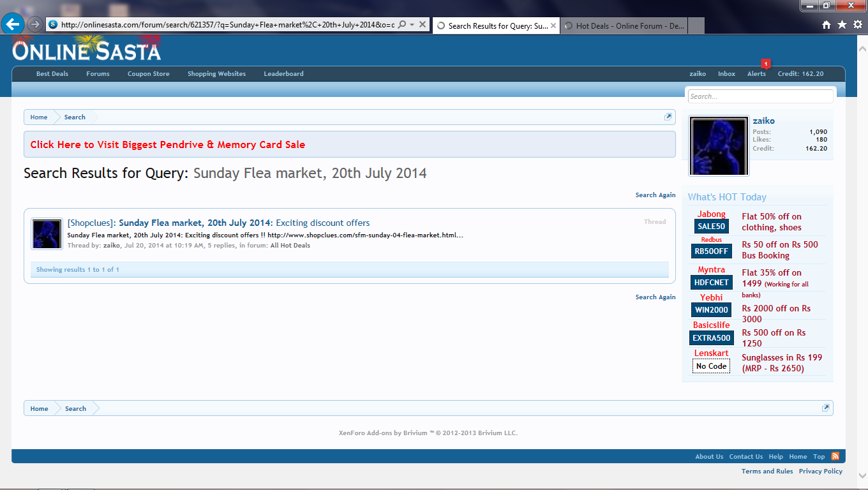Click the Jabong store link
The height and width of the screenshot is (490, 868).
(711, 214)
